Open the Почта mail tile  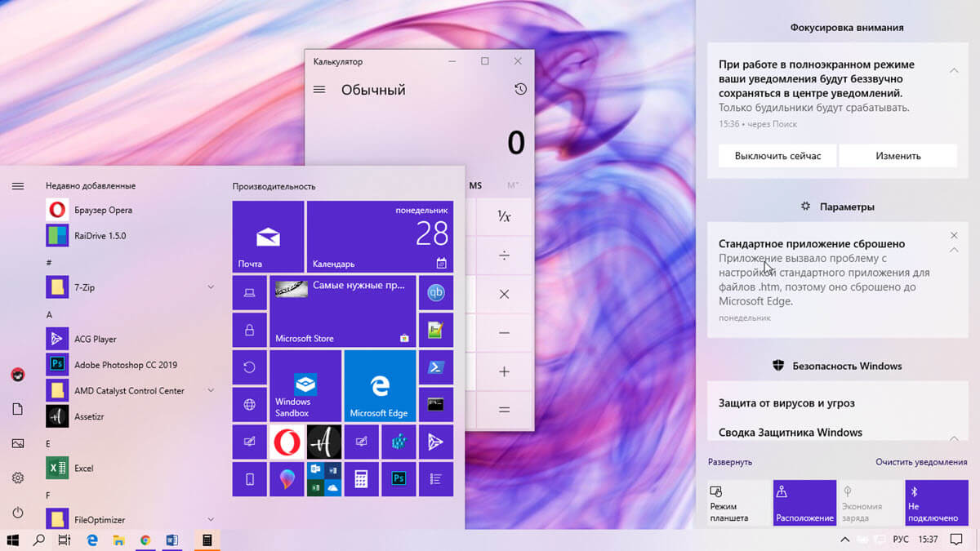click(268, 237)
